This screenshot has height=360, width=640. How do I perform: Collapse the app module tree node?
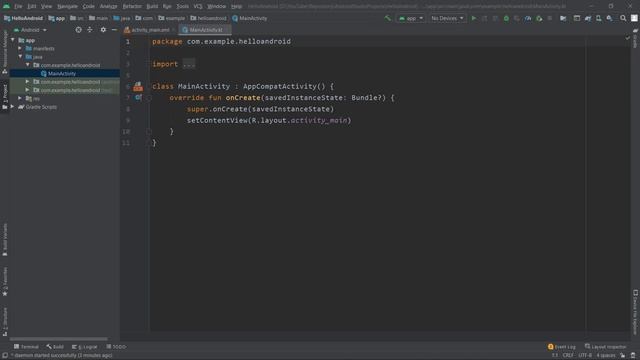(13, 40)
